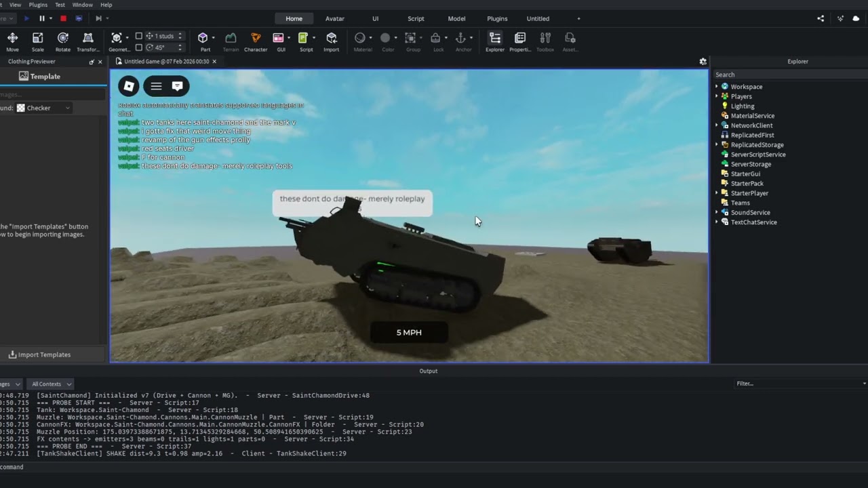Image resolution: width=868 pixels, height=488 pixels.
Task: Open the in-game hamburger menu
Action: [x=156, y=86]
